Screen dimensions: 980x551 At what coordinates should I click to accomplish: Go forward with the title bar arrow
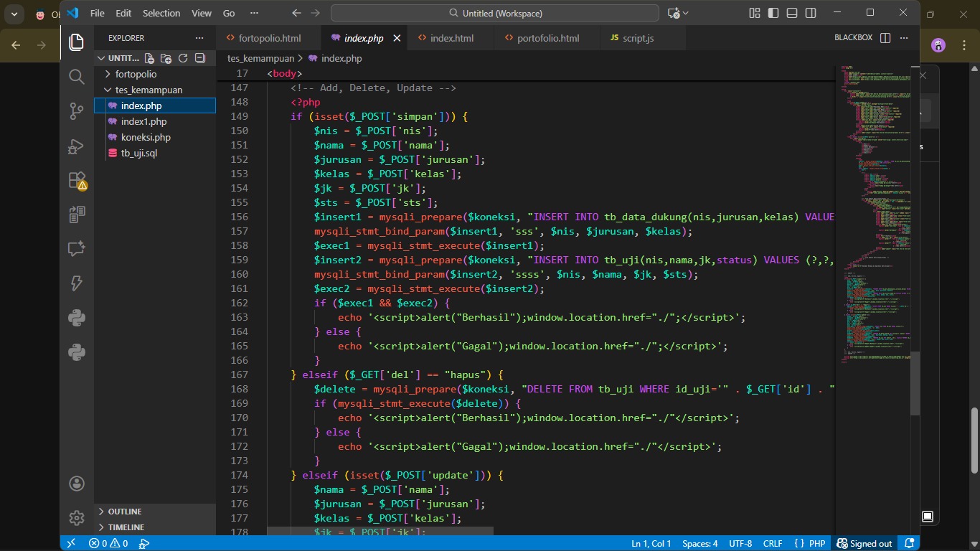pyautogui.click(x=315, y=13)
